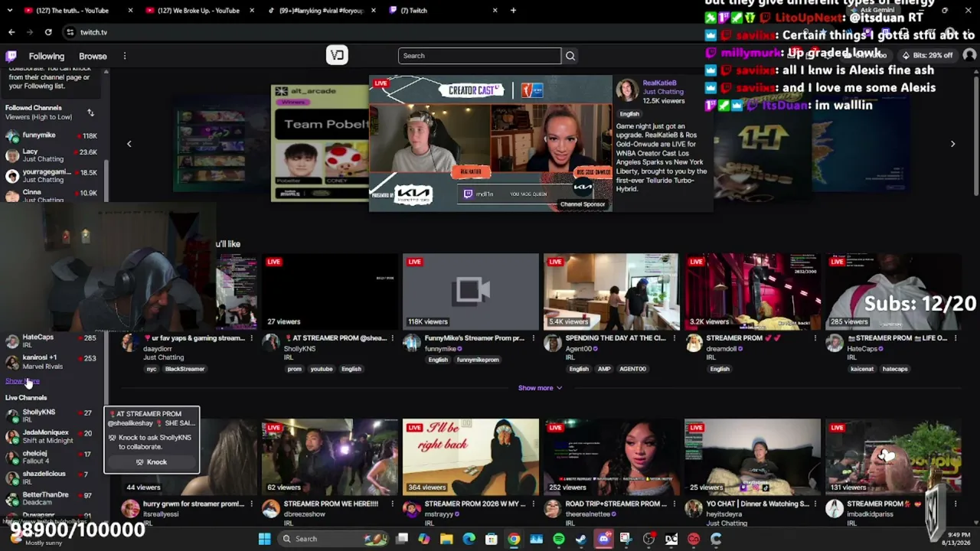Click the browser address bar showing twitch.tv
The image size is (980, 551).
(x=383, y=32)
